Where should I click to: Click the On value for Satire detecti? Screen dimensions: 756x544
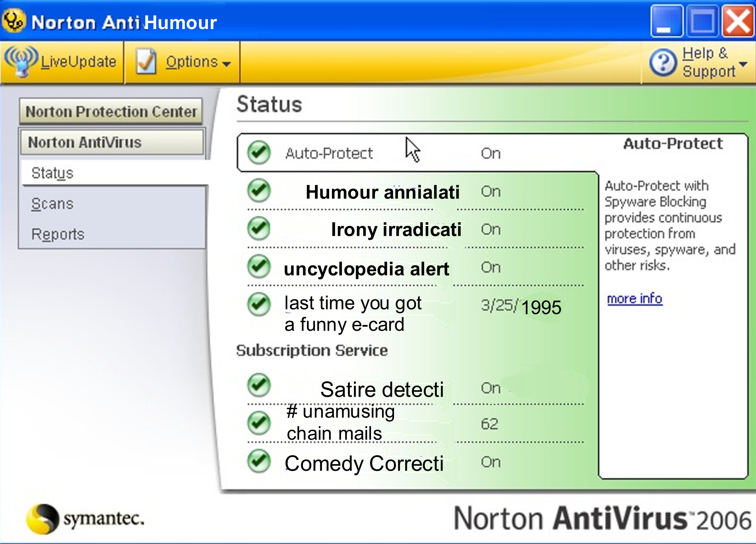pos(491,388)
